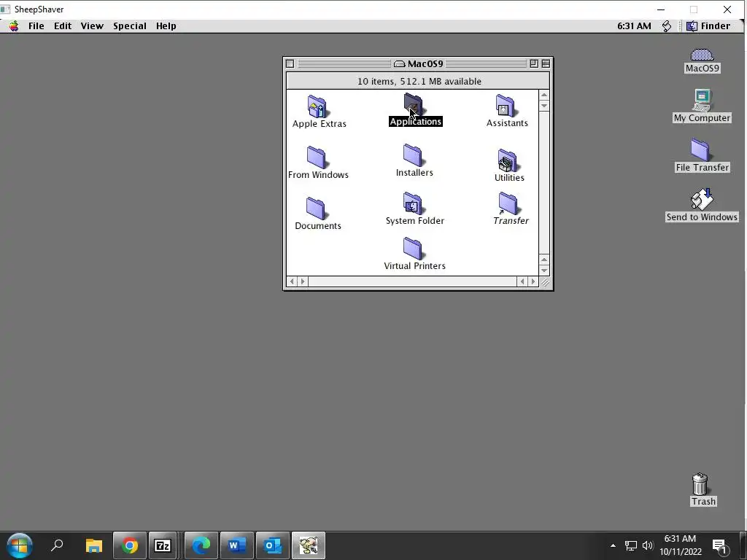Click the MacOS9 window close box
The image size is (747, 560).
tap(290, 64)
